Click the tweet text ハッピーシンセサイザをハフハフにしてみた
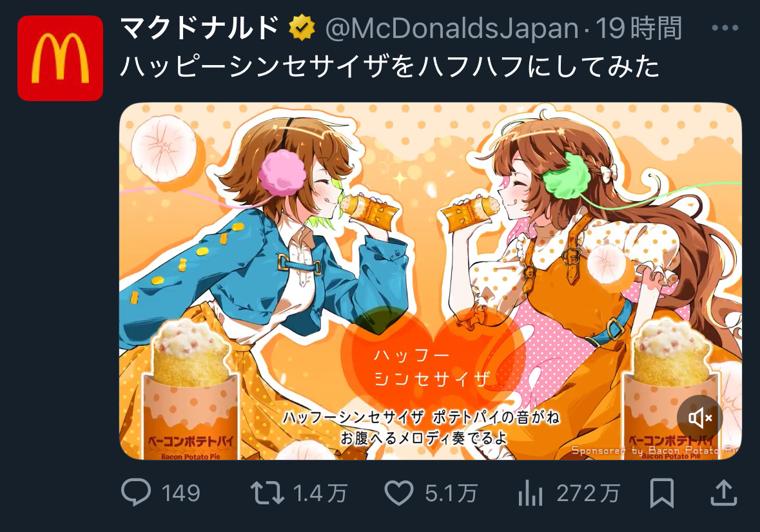This screenshot has height=532, width=760. click(390, 66)
